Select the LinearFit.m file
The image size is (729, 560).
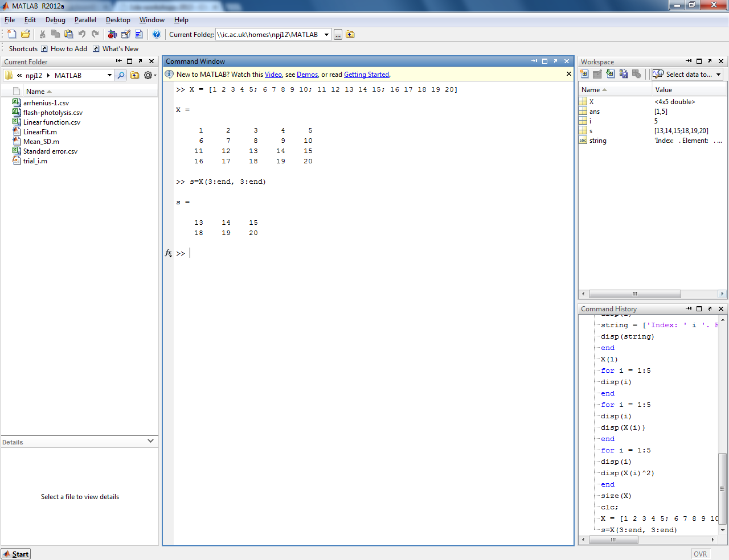(x=40, y=132)
